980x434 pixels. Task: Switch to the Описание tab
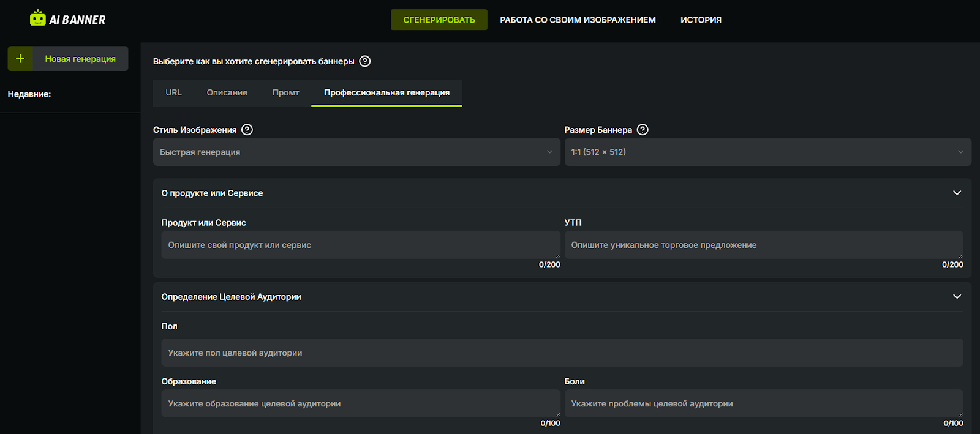(x=227, y=92)
